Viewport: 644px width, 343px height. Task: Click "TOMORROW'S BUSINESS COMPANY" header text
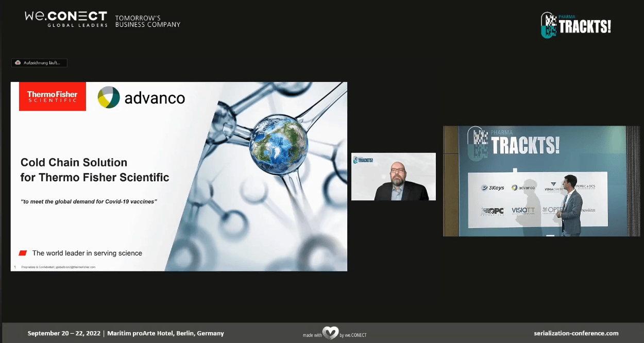[x=148, y=21]
